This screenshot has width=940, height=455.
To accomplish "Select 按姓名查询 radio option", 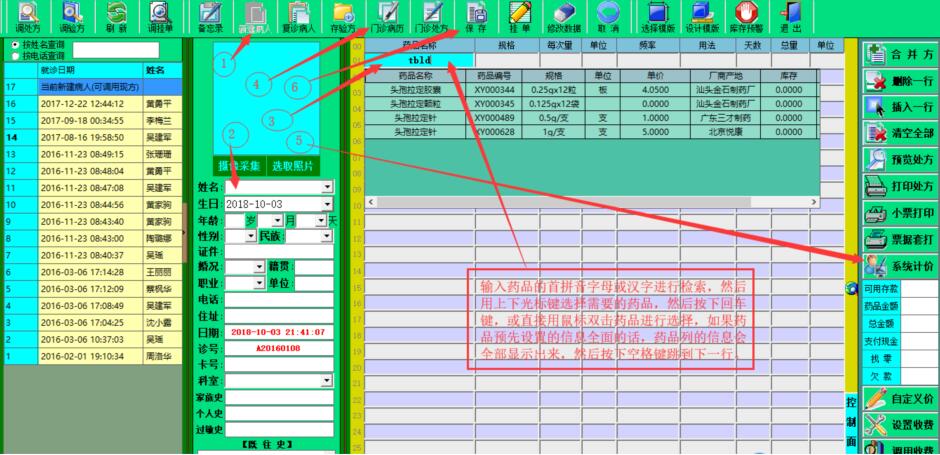I will click(13, 45).
